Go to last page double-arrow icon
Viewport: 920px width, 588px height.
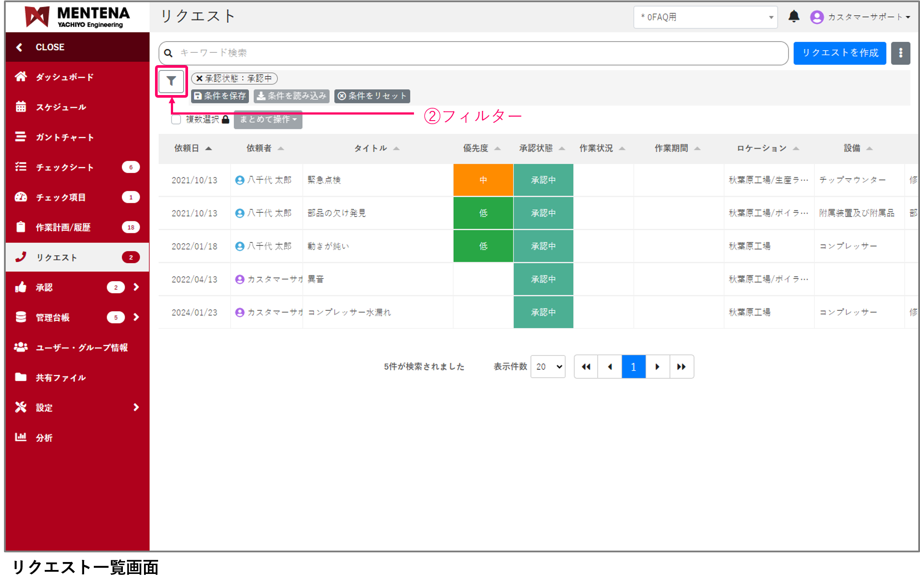[681, 367]
